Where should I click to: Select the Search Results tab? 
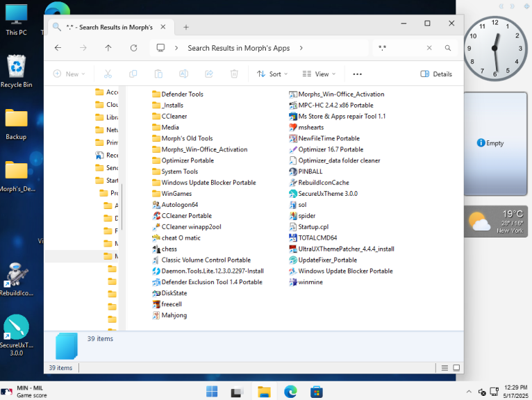(x=110, y=27)
